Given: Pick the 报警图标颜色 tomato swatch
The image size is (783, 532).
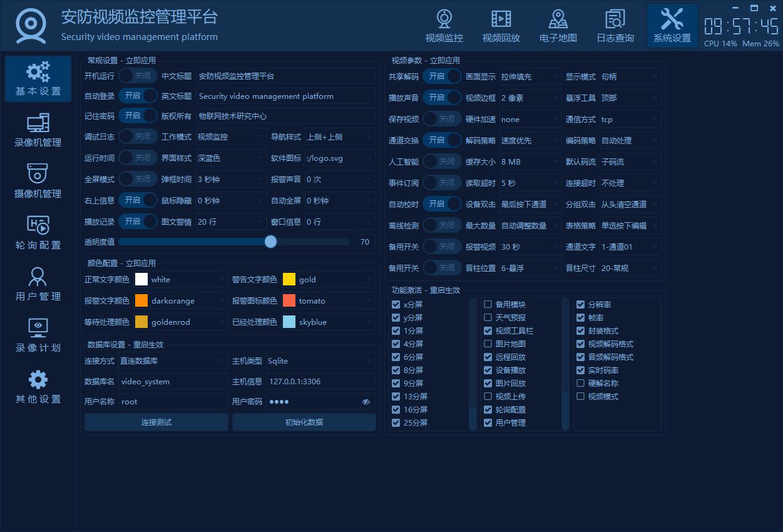Looking at the screenshot, I should pos(289,300).
